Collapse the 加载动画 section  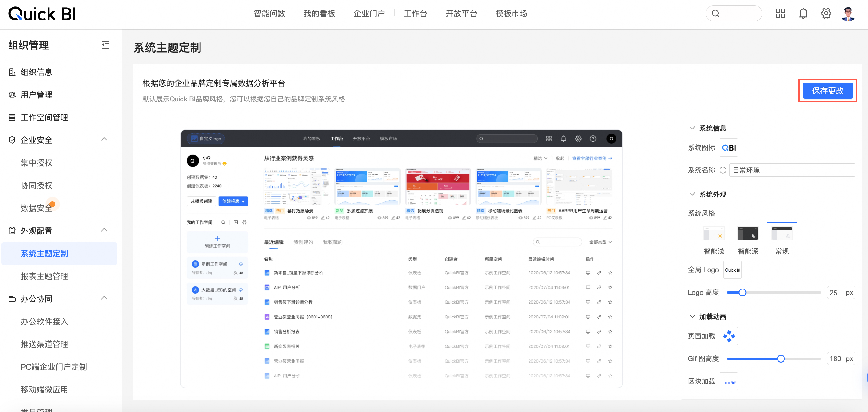coord(692,316)
